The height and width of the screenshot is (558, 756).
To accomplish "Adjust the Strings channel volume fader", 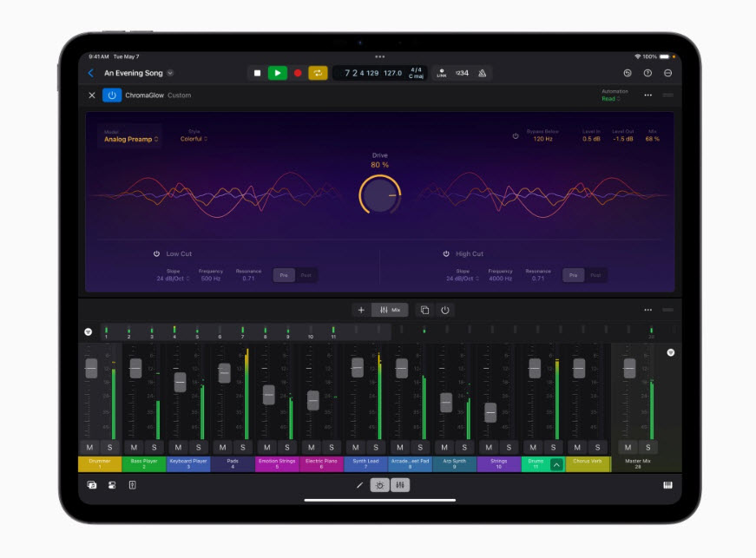I will (490, 413).
